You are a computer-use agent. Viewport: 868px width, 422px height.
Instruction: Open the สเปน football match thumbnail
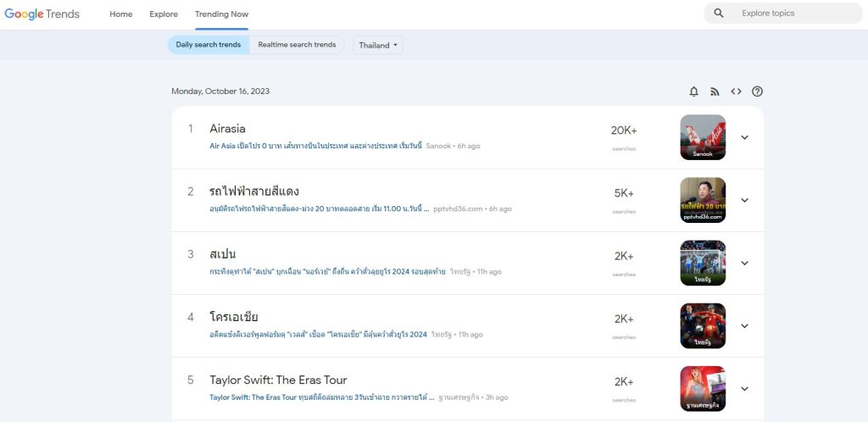[x=703, y=263]
